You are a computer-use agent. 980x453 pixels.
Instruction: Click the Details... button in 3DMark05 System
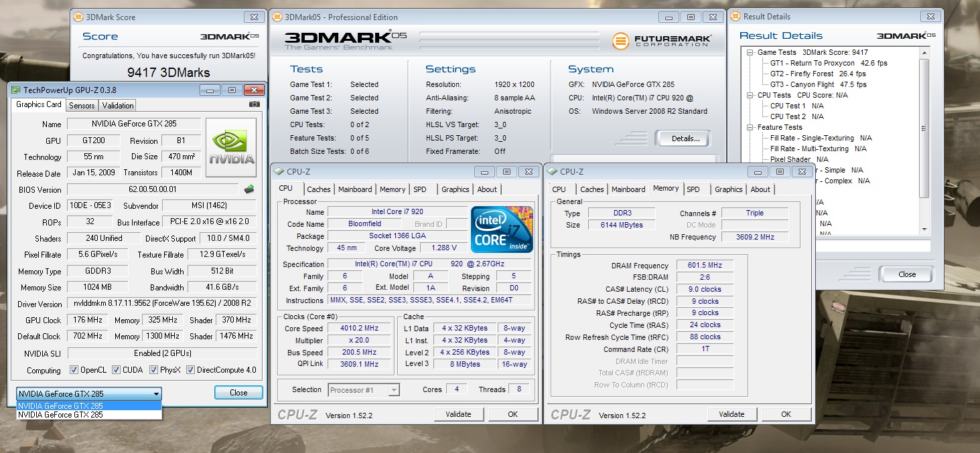click(683, 139)
